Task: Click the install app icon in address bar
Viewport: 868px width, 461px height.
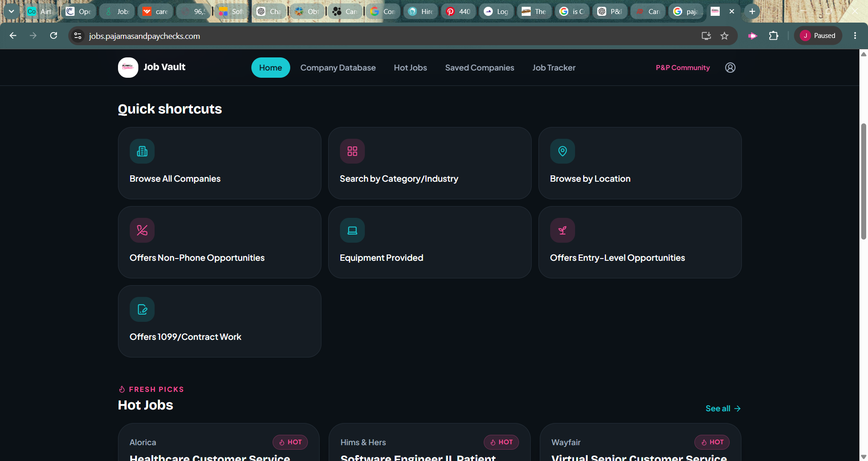Action: pos(706,36)
